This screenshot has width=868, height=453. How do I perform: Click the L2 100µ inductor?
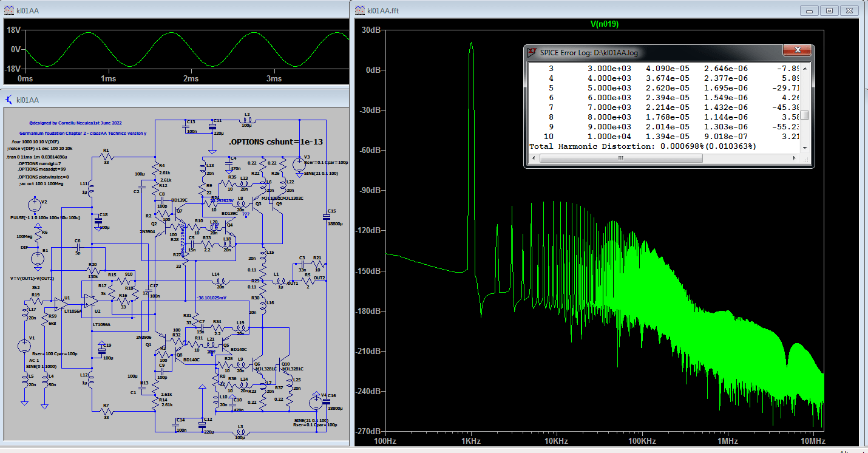[x=246, y=120]
